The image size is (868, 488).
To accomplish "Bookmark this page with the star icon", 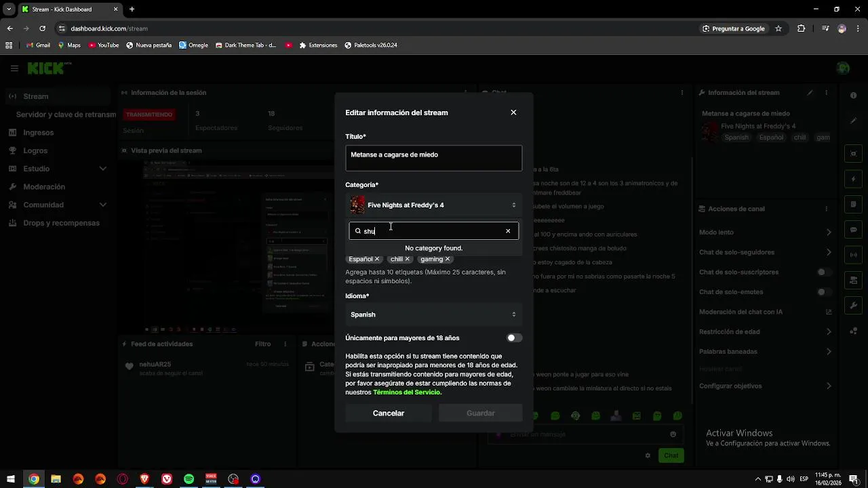I will click(778, 28).
